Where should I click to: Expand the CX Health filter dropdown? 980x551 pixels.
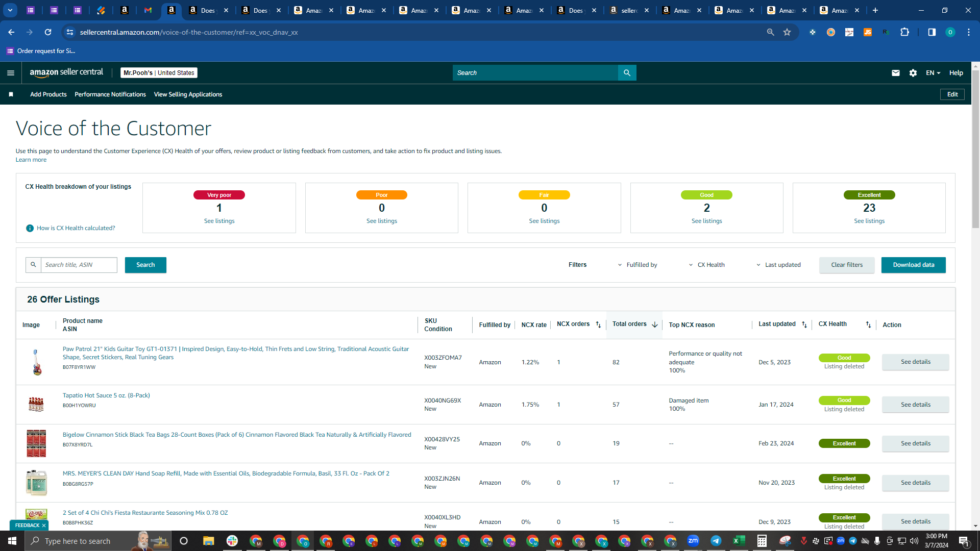click(707, 265)
